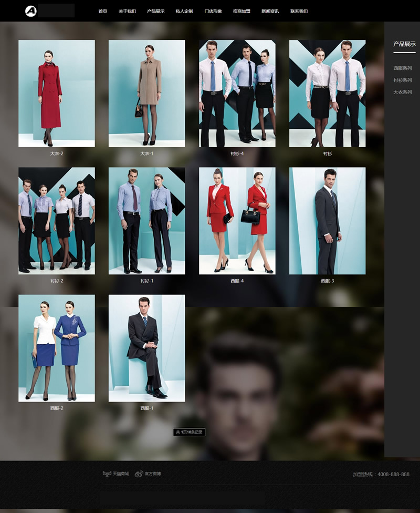Click the 大衣-2 caption text
The width and height of the screenshot is (420, 513).
click(x=57, y=153)
